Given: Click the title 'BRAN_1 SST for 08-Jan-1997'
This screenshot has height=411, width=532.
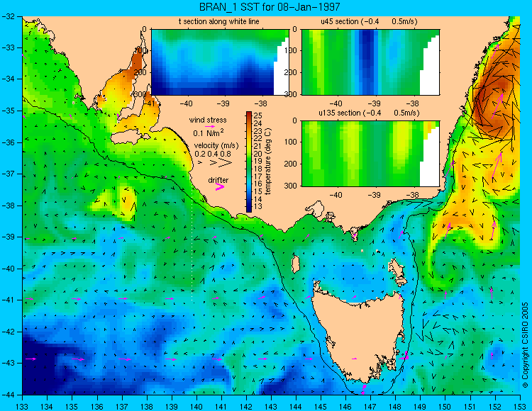Looking at the screenshot, I should pos(270,6).
